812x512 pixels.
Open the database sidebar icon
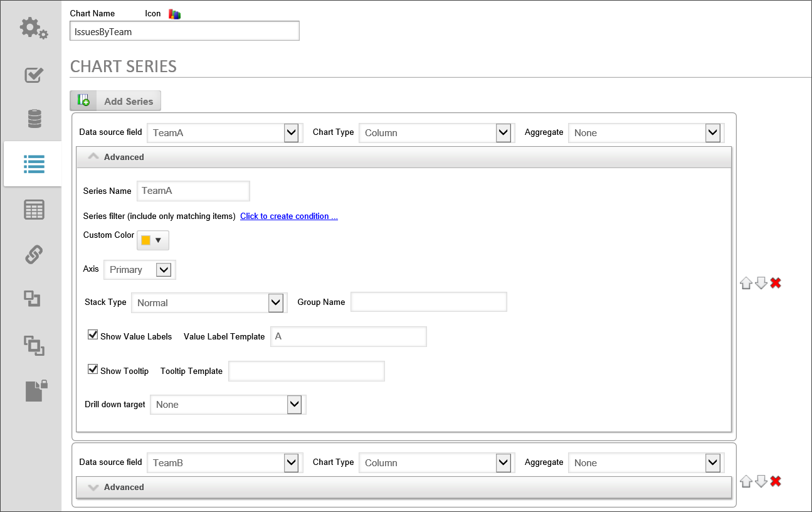[x=34, y=119]
